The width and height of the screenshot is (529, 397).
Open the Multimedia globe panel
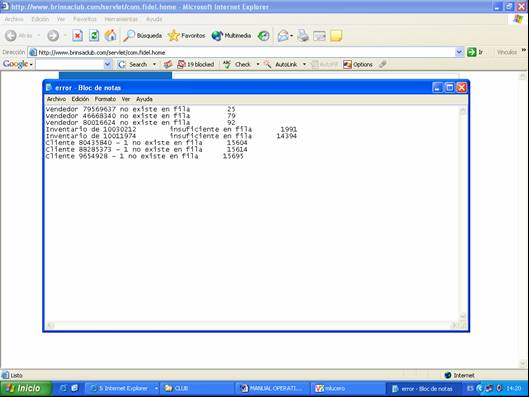point(231,35)
